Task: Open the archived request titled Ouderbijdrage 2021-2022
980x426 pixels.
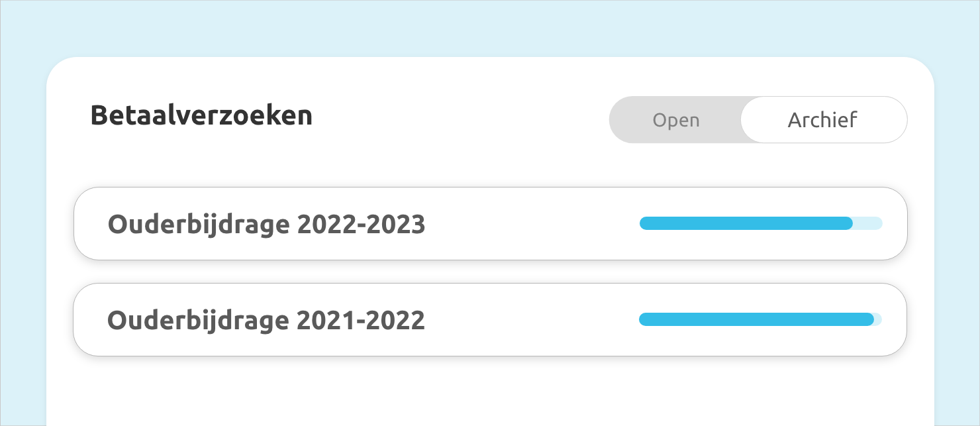Action: click(267, 319)
